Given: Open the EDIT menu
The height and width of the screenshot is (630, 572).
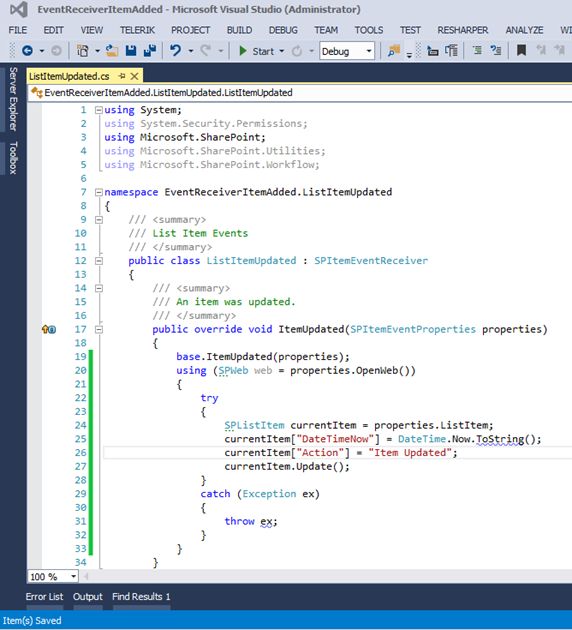Looking at the screenshot, I should point(53,30).
